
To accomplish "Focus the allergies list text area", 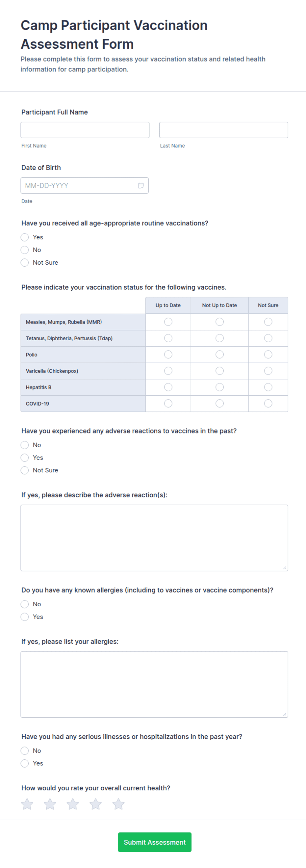I will (x=154, y=684).
